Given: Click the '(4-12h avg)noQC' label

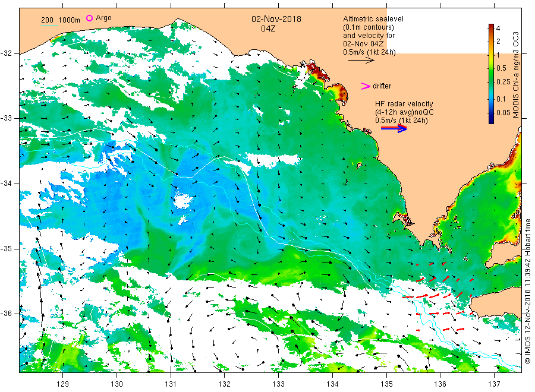Looking at the screenshot, I should (x=404, y=112).
